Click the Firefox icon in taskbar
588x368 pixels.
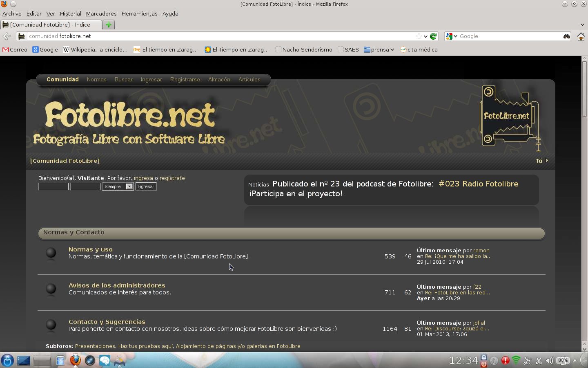(75, 360)
